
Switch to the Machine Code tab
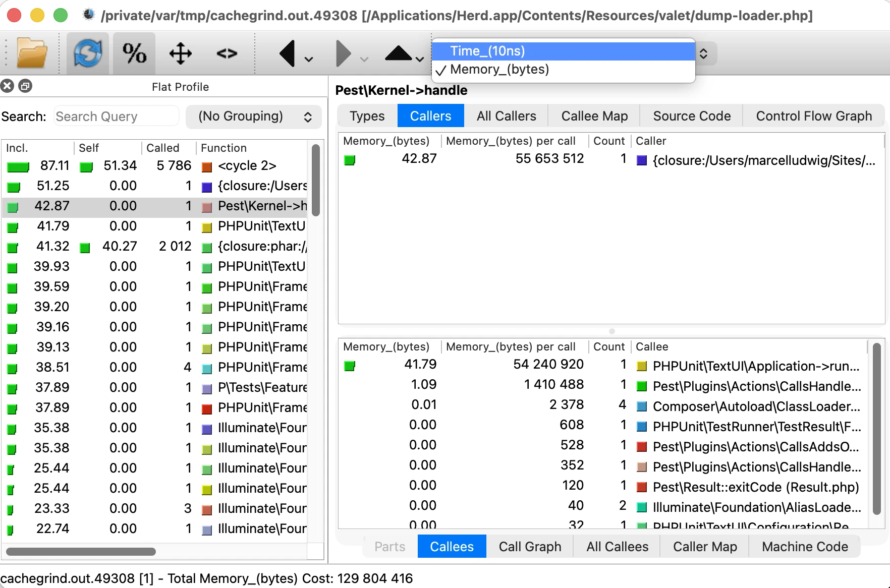coord(805,547)
